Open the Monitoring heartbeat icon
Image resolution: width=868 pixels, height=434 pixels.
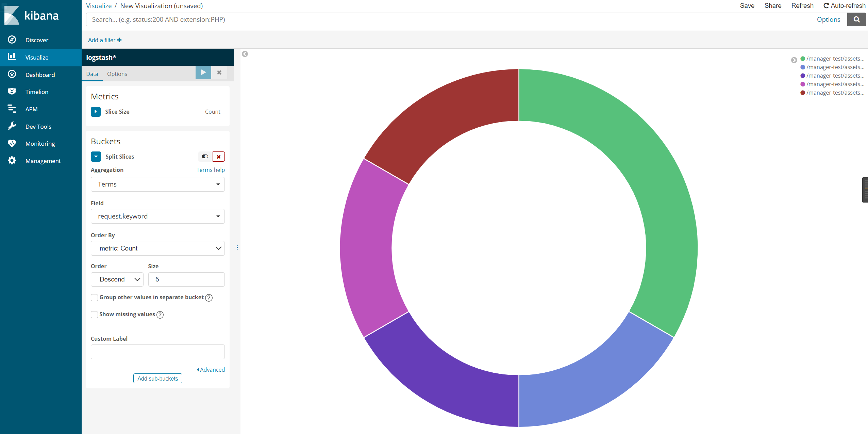12,143
